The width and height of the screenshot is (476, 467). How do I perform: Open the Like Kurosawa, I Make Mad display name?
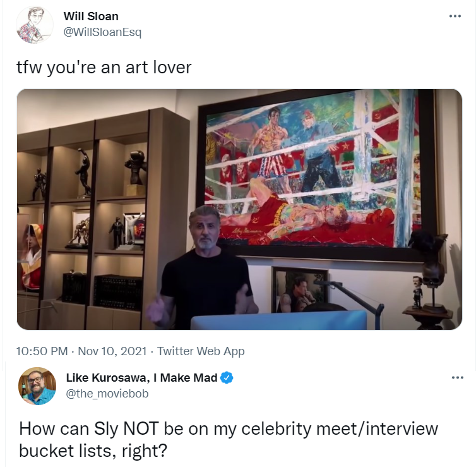click(x=142, y=378)
